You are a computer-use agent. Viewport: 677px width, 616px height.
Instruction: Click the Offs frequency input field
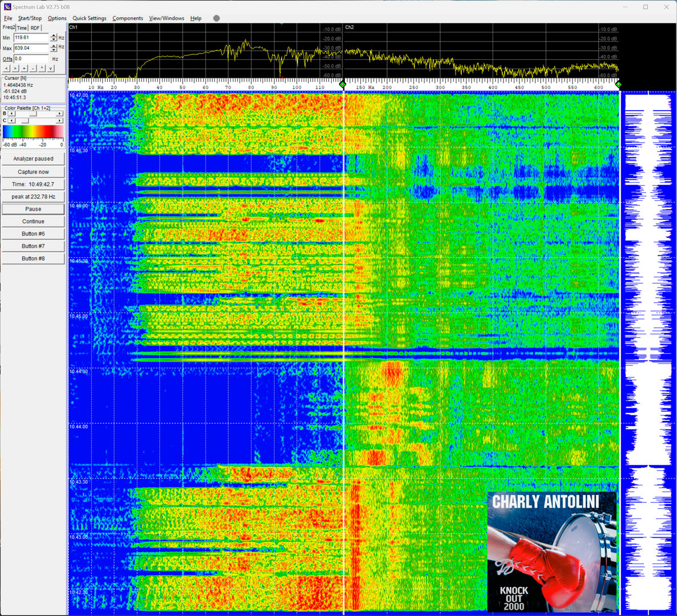[x=31, y=59]
